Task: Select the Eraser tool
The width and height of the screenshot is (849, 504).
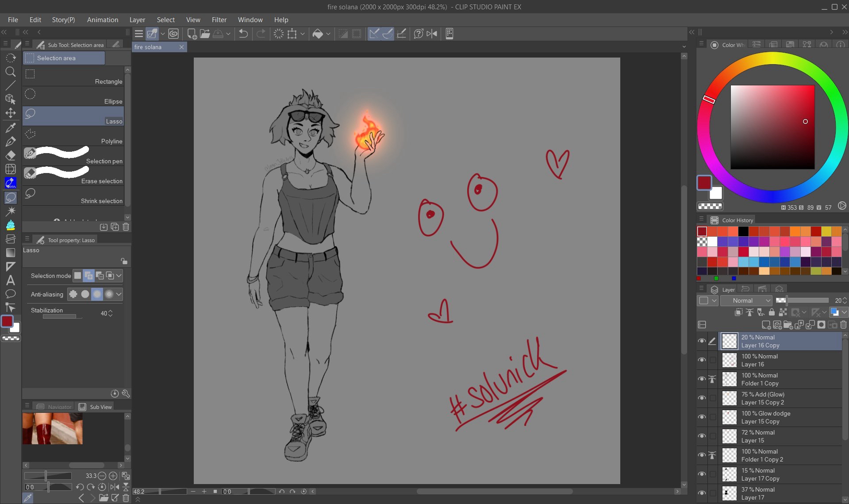Action: pos(10,155)
